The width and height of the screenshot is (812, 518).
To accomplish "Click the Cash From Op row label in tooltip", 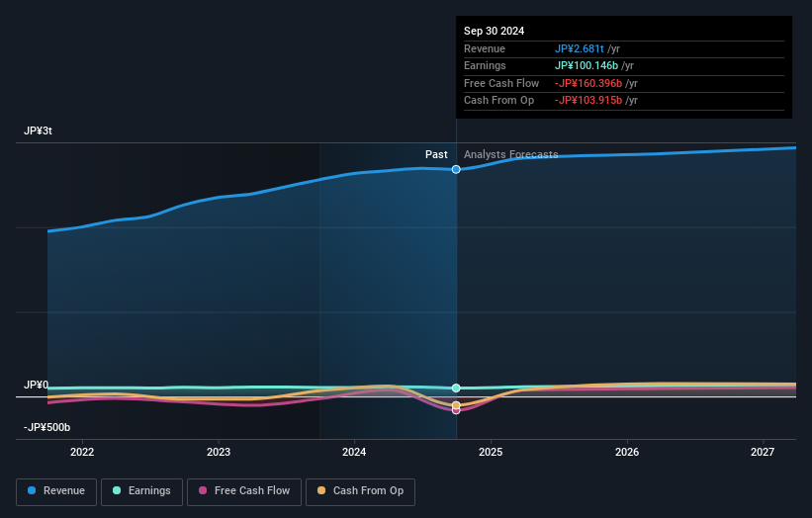I will point(498,101).
